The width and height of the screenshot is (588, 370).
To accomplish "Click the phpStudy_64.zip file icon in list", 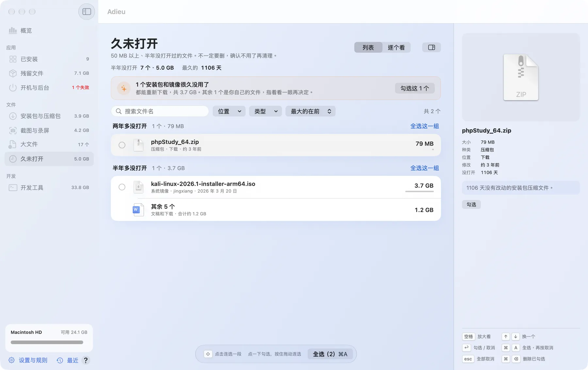I will pyautogui.click(x=139, y=145).
